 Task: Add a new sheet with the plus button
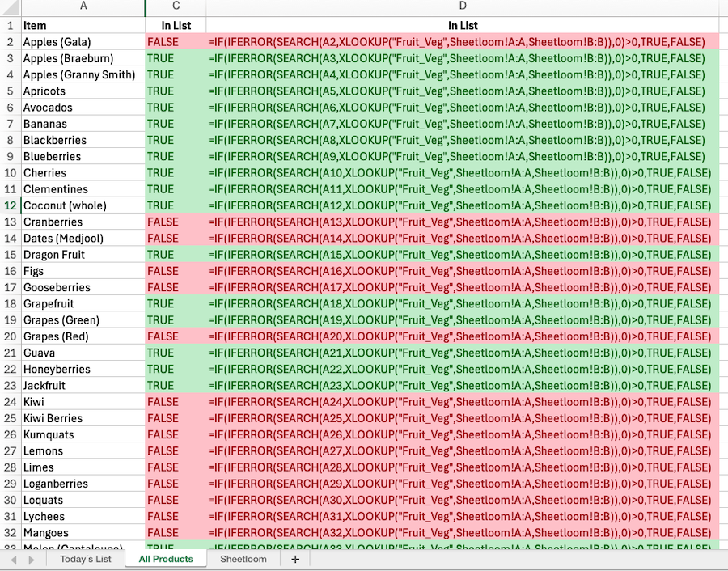click(x=294, y=559)
